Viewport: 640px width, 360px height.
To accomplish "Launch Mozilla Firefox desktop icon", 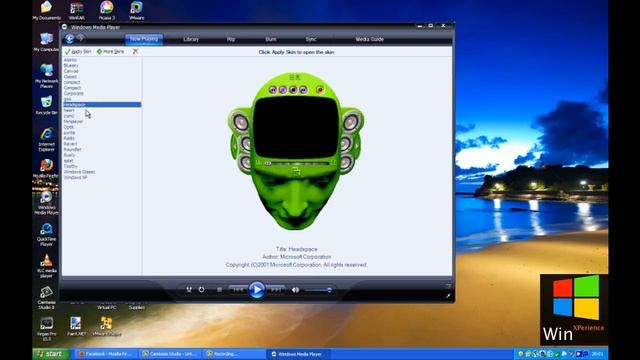I will point(47,168).
